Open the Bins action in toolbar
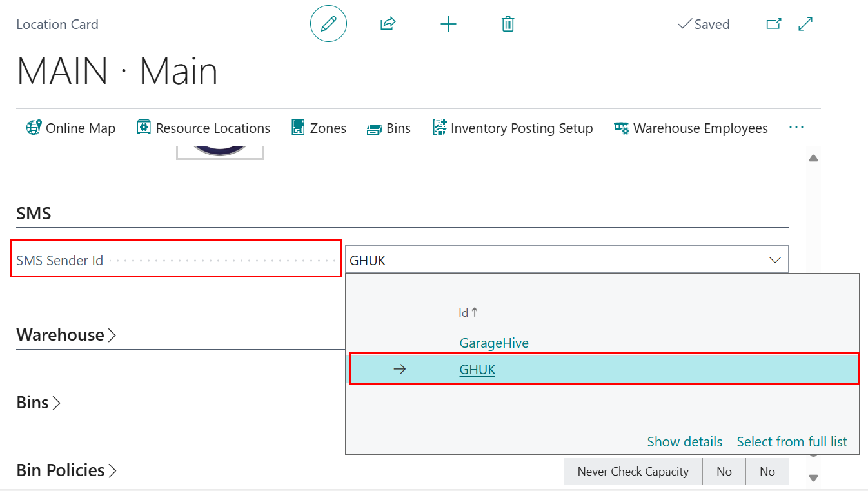The height and width of the screenshot is (491, 868). coord(389,128)
